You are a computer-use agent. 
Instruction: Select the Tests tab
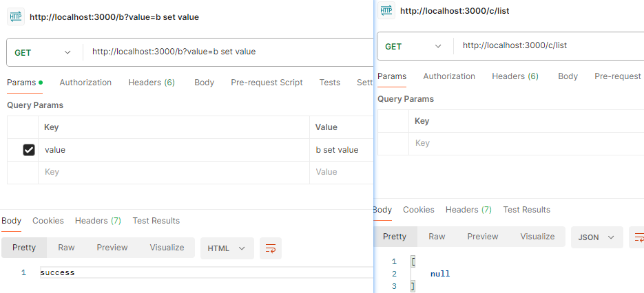pos(330,83)
